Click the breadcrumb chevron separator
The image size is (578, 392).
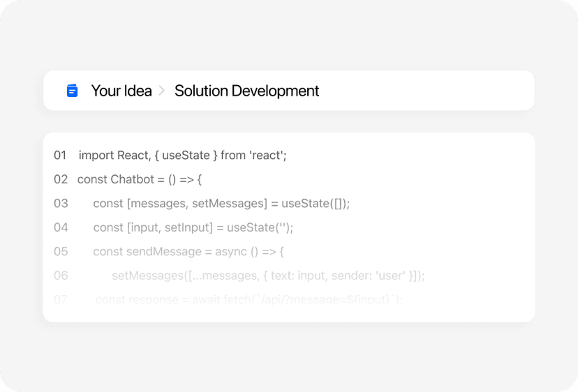point(161,91)
